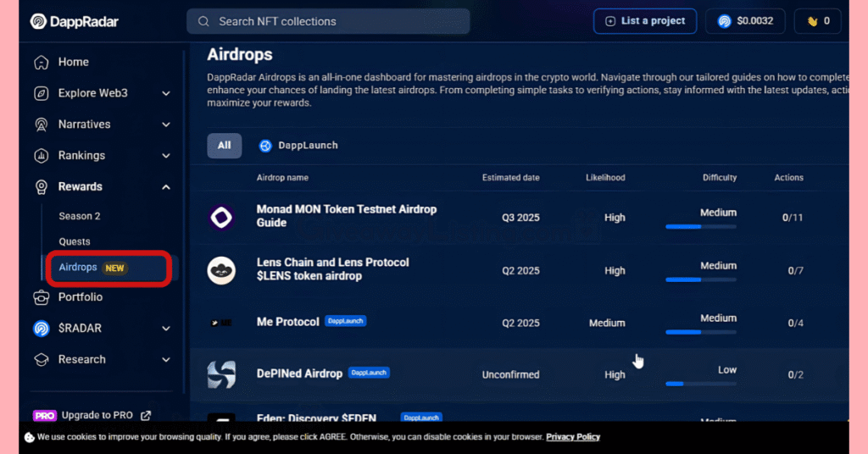This screenshot has width=868, height=454.
Task: Click the Monad airdrop logo
Action: 221,218
